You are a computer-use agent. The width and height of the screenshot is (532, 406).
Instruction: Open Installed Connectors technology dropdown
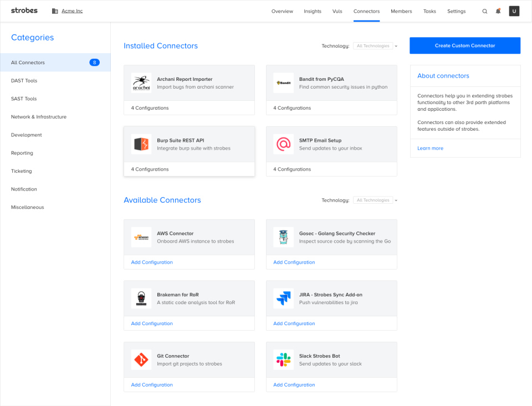point(373,46)
